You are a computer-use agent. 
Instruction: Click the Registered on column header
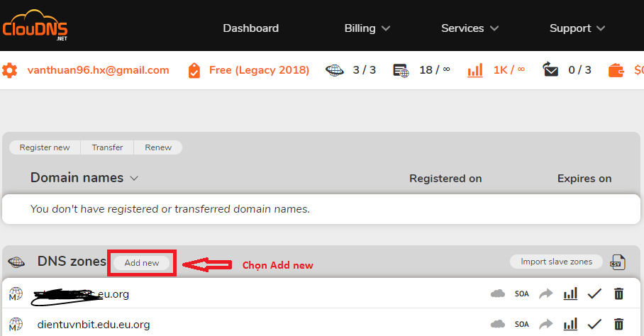click(x=445, y=179)
